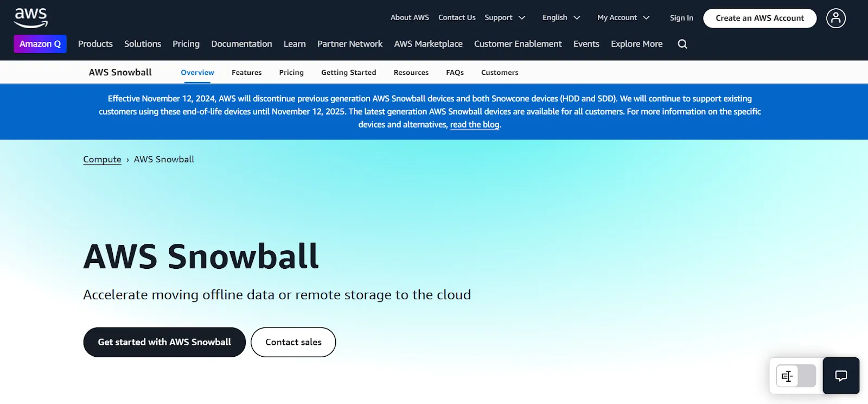
Task: Open Pricing in the main navigation
Action: click(186, 44)
